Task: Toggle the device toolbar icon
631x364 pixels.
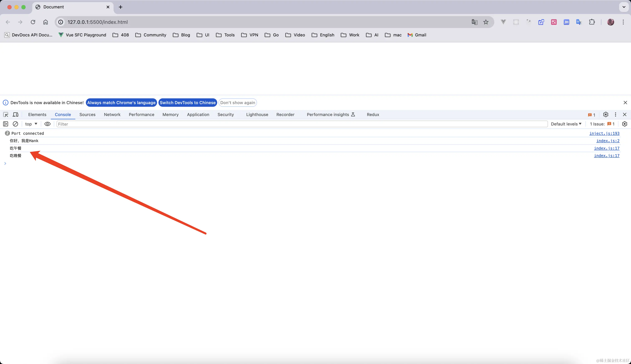Action: point(15,115)
